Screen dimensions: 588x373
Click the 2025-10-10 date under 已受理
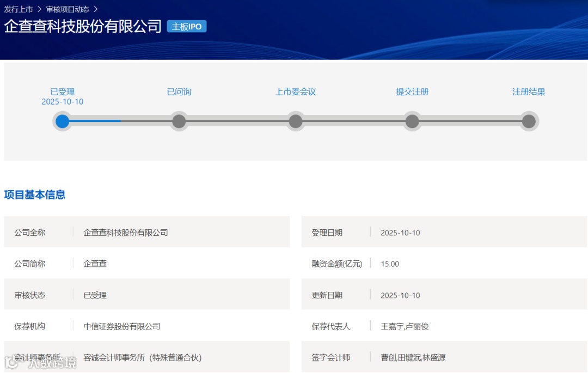62,102
